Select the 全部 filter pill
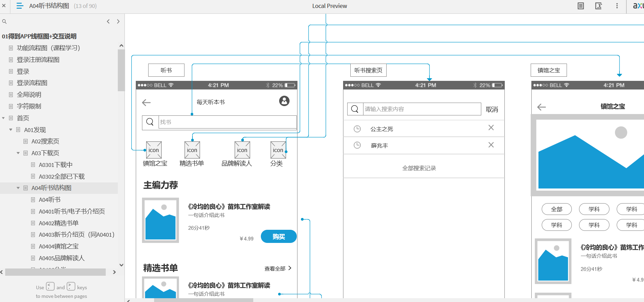 557,209
